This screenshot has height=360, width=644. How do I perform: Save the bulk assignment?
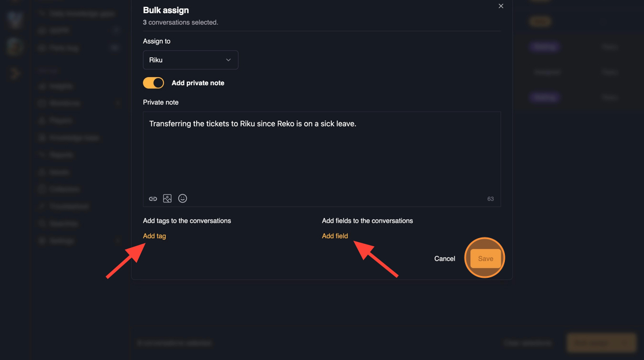(485, 259)
